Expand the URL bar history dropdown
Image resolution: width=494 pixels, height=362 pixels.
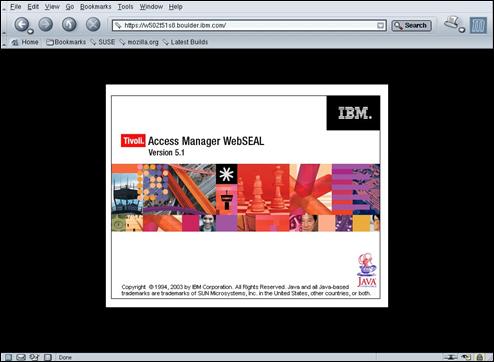(x=380, y=26)
